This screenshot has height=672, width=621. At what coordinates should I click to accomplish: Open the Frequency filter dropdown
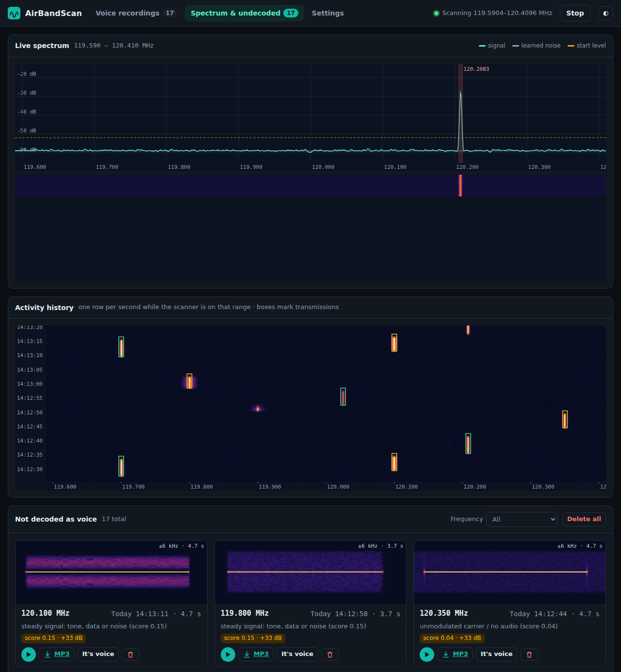coord(522,519)
